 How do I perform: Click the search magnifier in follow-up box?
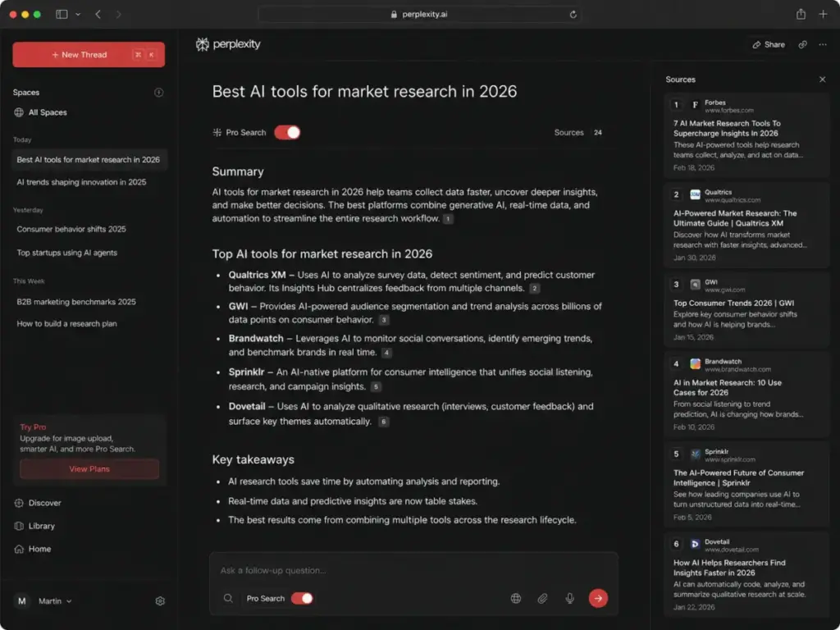(x=228, y=598)
